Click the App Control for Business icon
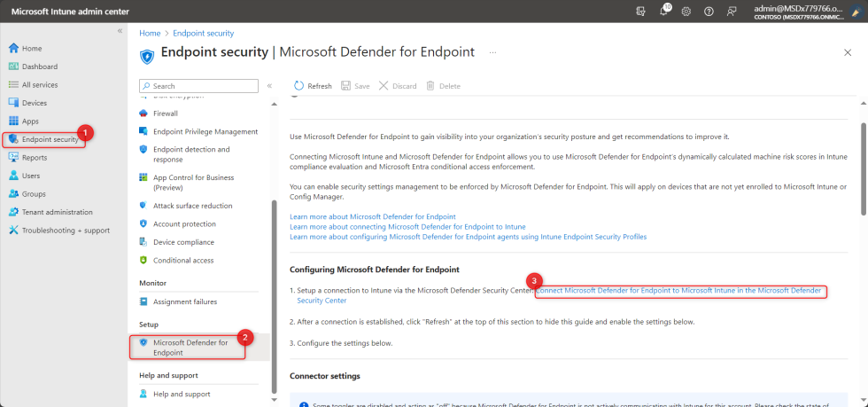868x407 pixels. click(x=143, y=177)
